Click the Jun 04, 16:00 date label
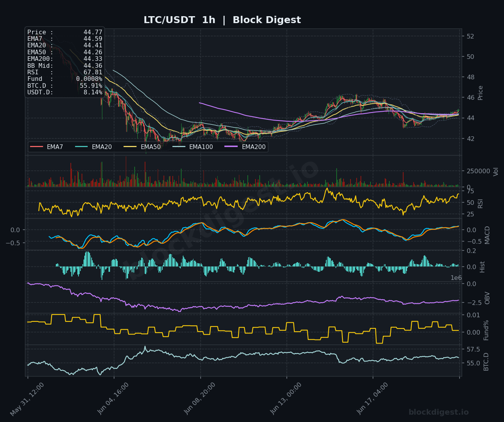504x422 pixels. coord(114,399)
